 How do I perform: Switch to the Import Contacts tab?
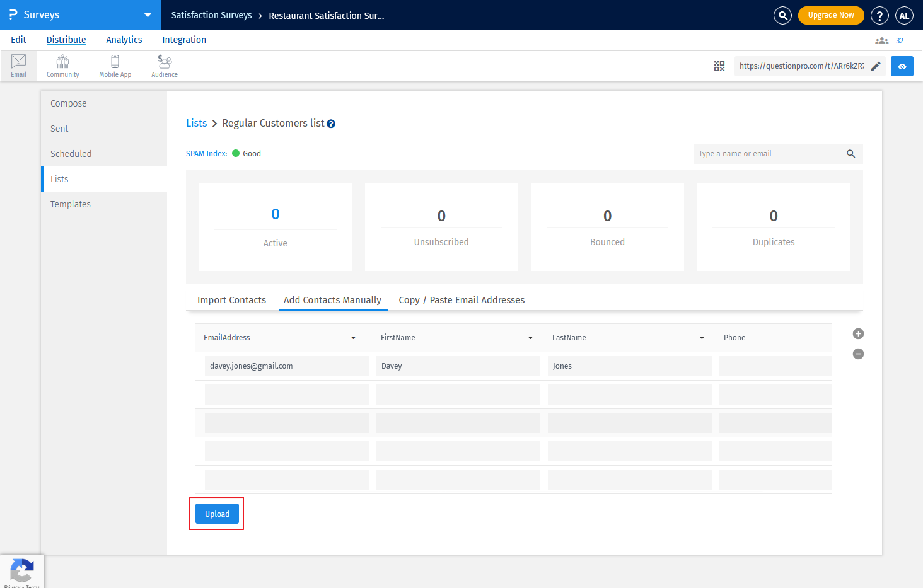click(x=231, y=300)
